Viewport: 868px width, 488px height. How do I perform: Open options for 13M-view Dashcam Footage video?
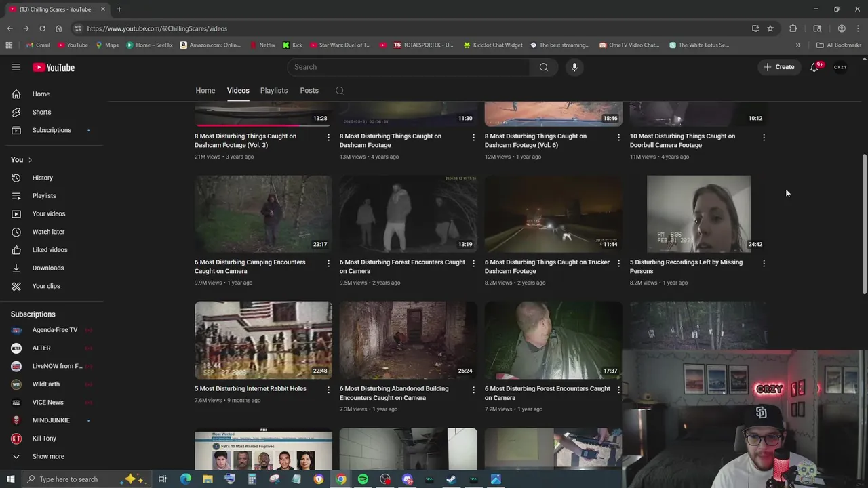473,137
